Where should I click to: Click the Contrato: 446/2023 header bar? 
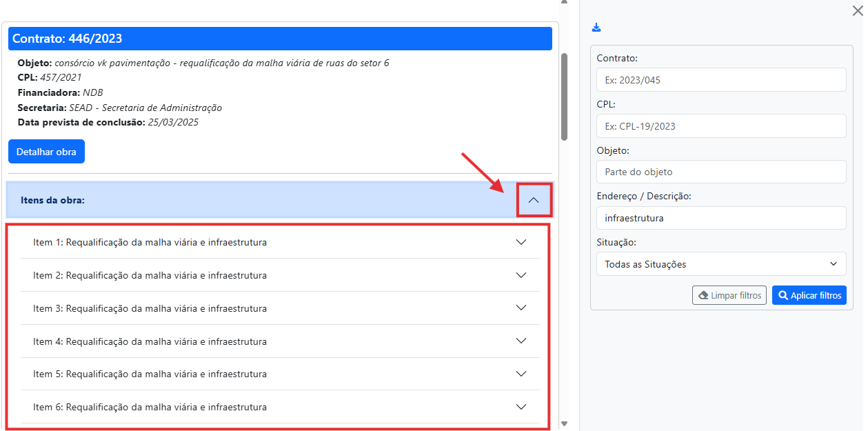point(280,39)
